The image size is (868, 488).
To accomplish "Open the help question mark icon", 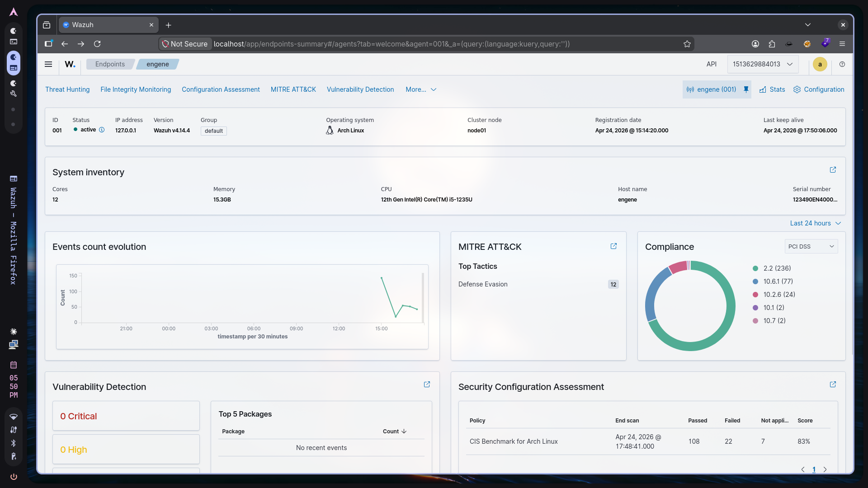I will point(842,64).
